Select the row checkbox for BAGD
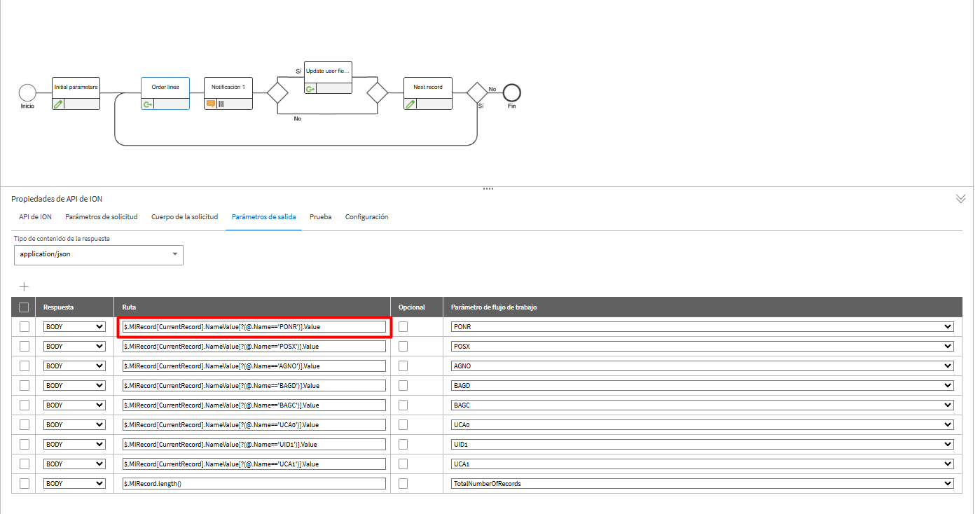Screen dimensions: 980x514 [25, 385]
